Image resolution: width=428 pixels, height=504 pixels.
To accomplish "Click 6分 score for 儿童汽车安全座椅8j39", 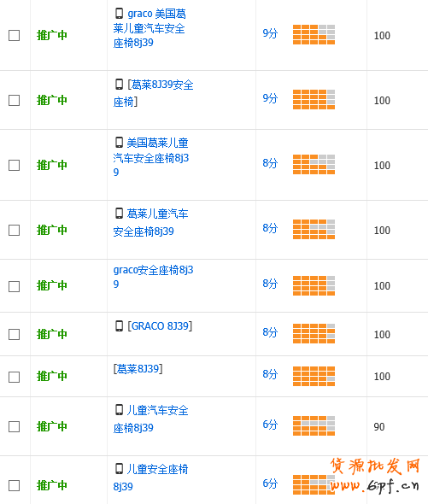I will point(270,425).
